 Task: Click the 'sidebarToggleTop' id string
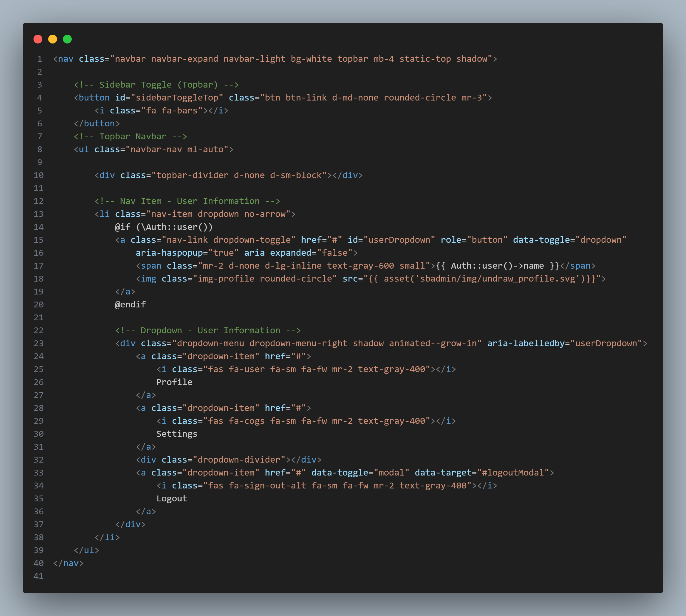[x=177, y=98]
